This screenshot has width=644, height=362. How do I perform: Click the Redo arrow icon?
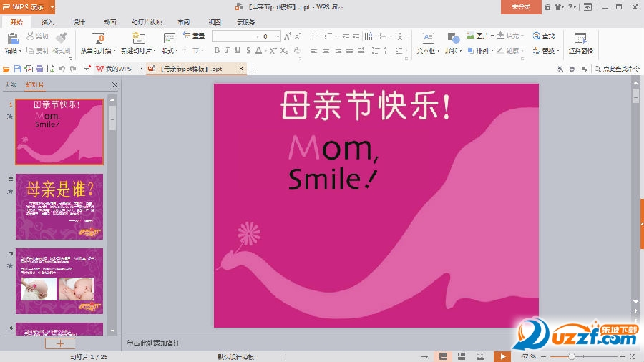73,69
